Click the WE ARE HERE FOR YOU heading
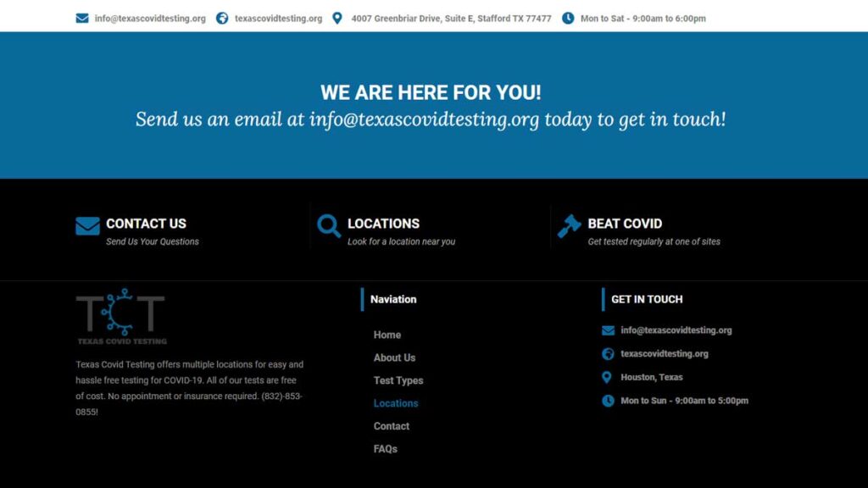 [x=431, y=92]
